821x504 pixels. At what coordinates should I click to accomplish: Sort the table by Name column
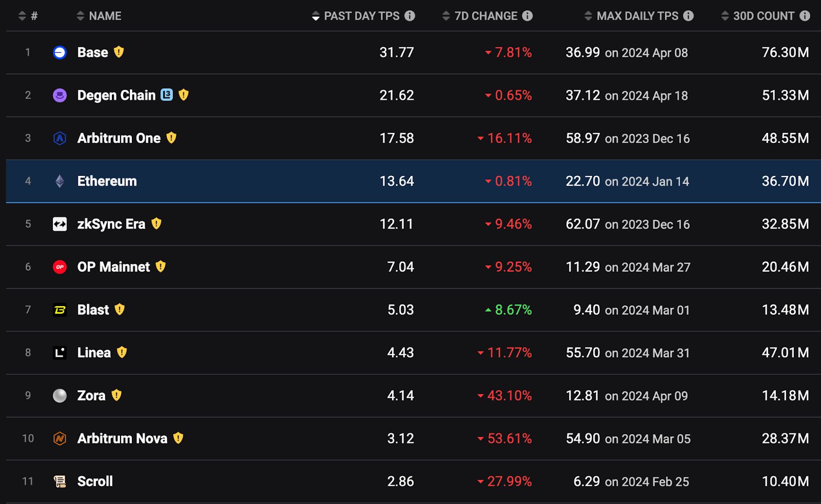coord(99,16)
